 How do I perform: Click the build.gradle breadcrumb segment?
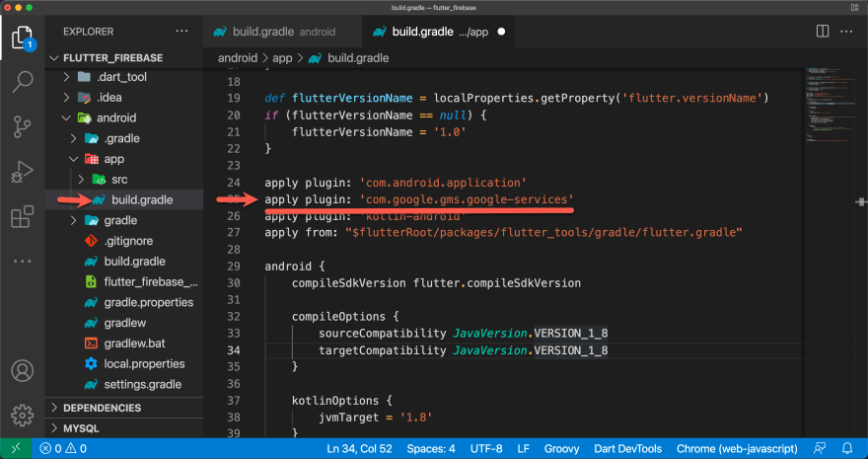coord(358,58)
